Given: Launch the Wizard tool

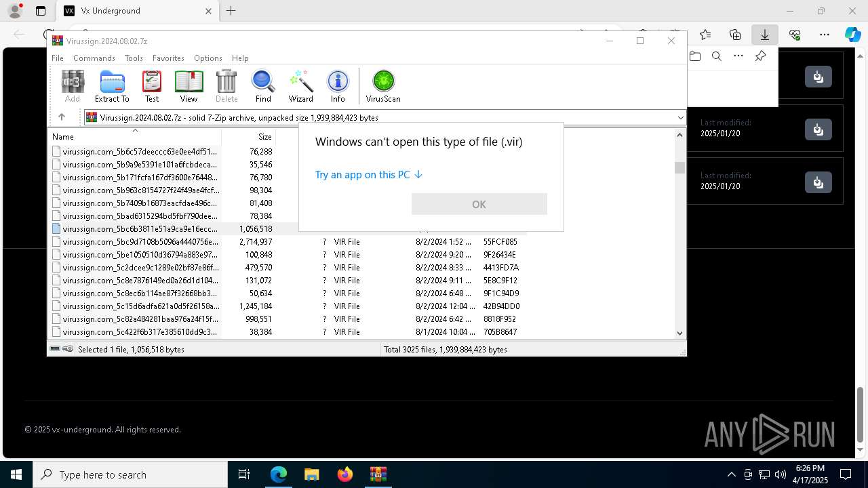Looking at the screenshot, I should click(301, 86).
